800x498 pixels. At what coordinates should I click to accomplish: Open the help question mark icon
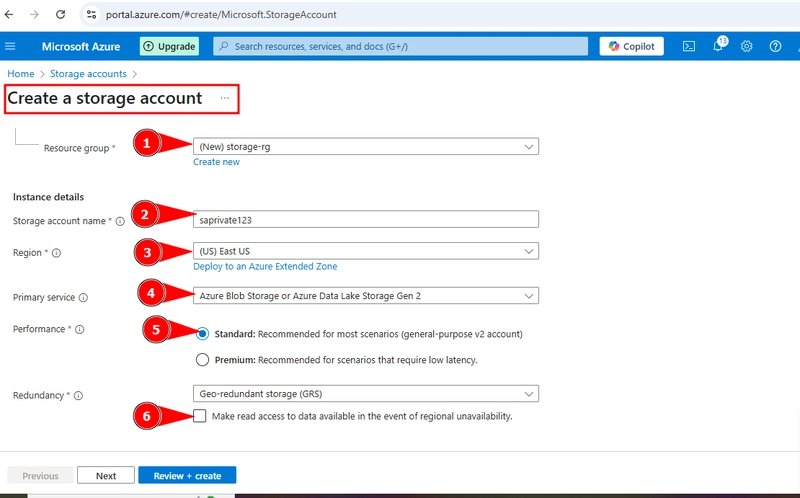click(775, 46)
